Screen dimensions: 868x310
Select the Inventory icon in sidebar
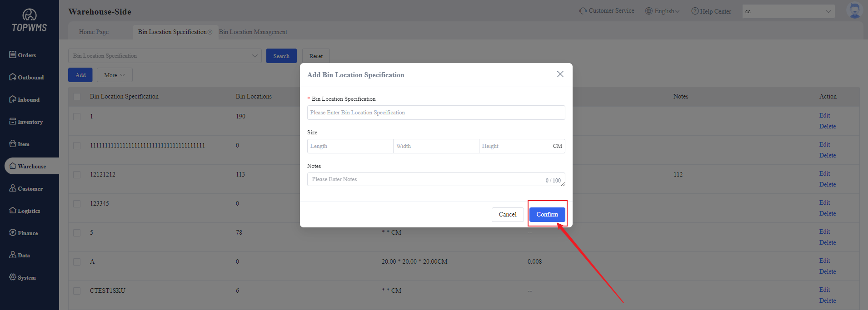coord(13,122)
